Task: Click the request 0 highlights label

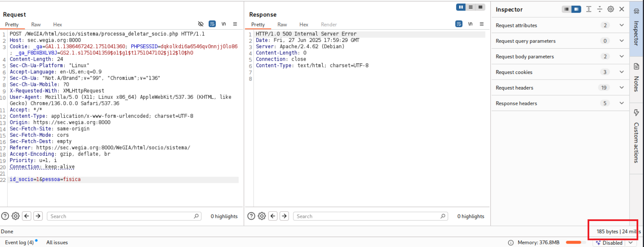Action: tap(224, 216)
